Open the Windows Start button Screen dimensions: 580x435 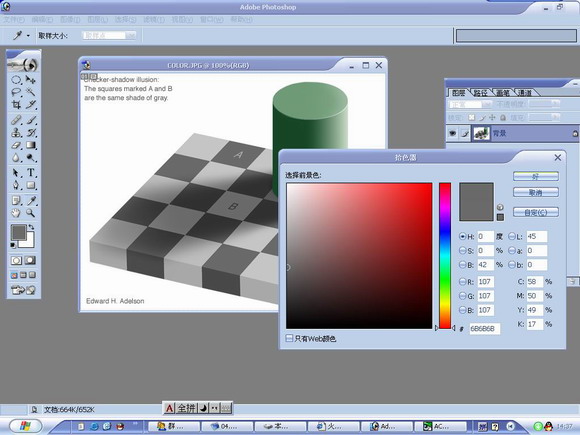point(25,426)
